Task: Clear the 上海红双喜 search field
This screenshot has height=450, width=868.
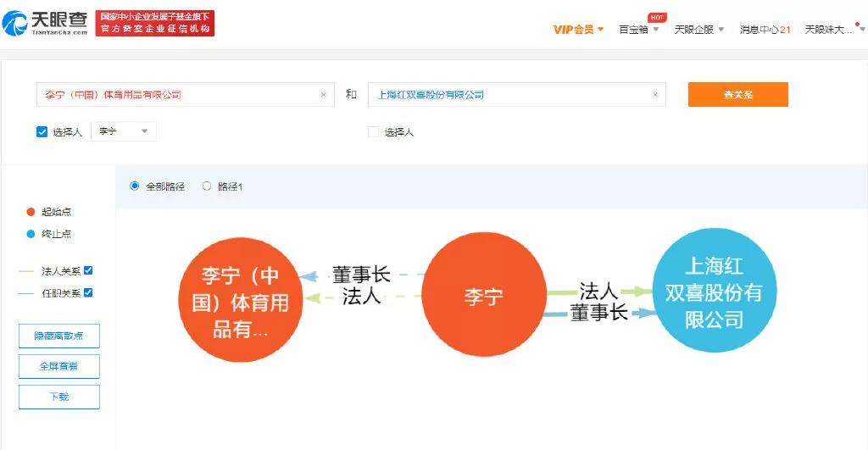Action: point(655,95)
